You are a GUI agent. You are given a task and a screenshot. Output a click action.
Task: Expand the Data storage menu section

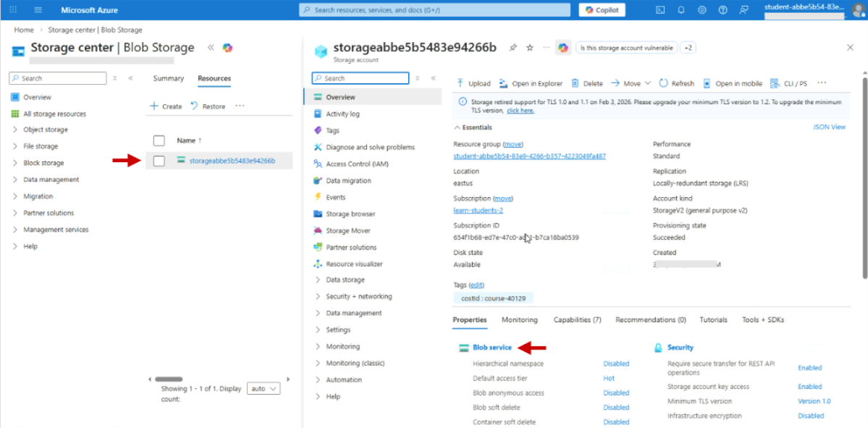pos(318,280)
